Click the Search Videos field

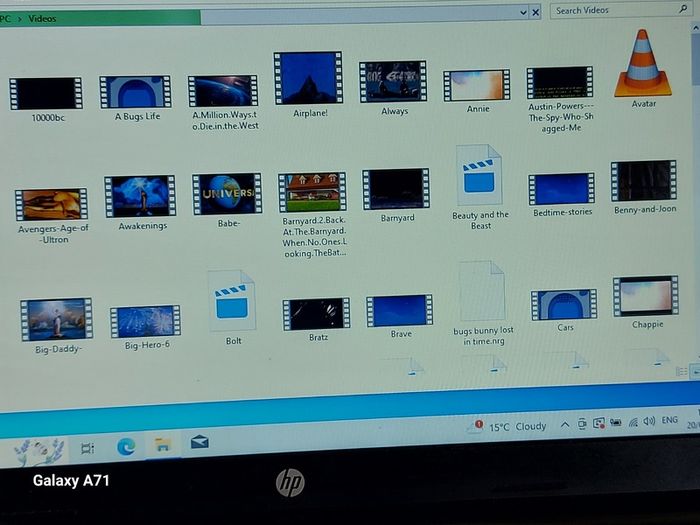[x=620, y=10]
